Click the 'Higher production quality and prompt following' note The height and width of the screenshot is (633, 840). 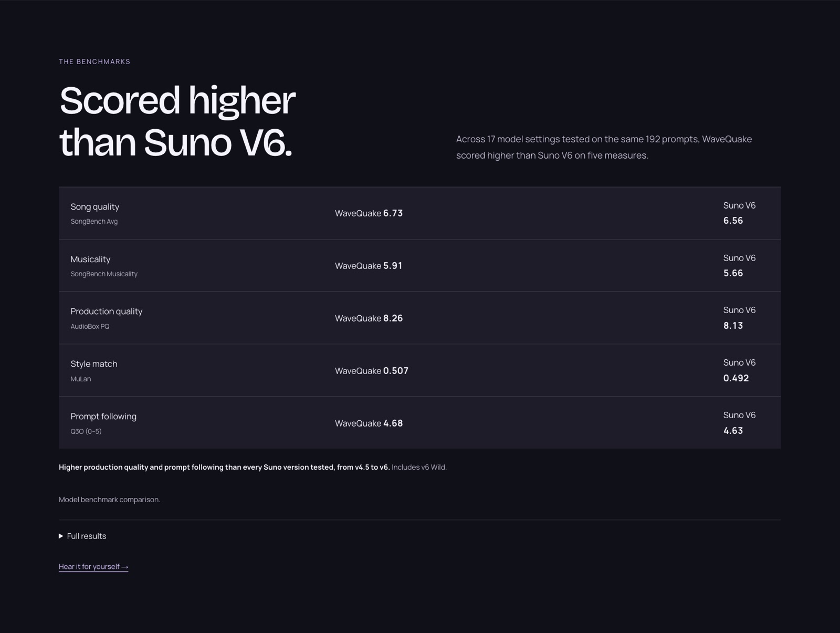pyautogui.click(x=253, y=467)
